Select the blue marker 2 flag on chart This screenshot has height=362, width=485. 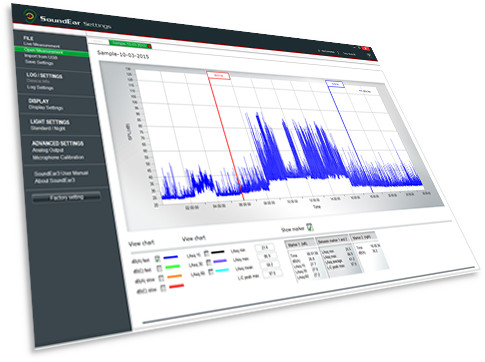click(335, 84)
